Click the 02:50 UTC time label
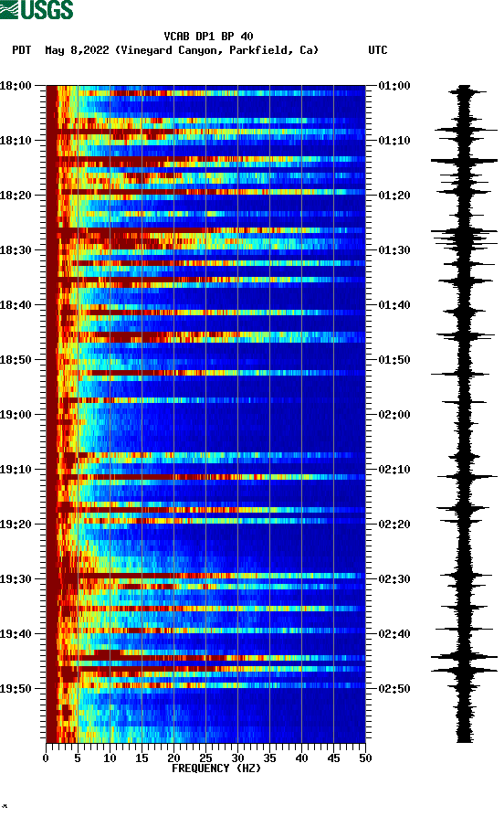 point(394,688)
